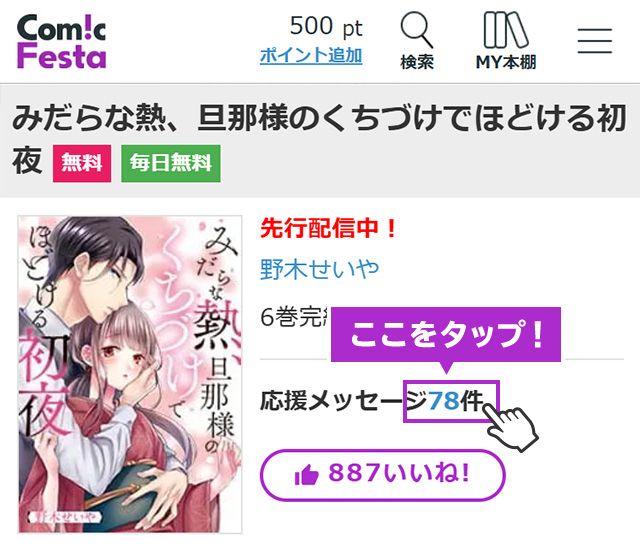Open the hamburger menu
The height and width of the screenshot is (556, 640).
(x=595, y=41)
